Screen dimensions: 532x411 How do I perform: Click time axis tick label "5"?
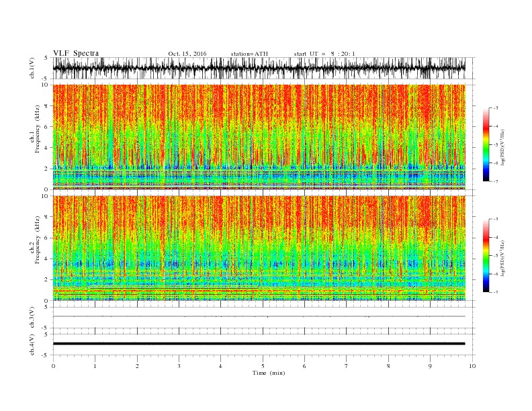pyautogui.click(x=263, y=366)
